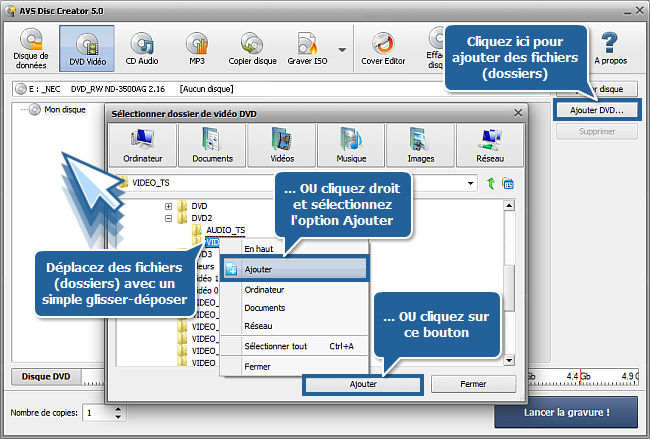Open the Vidéos shortcut in dialog

[x=281, y=145]
